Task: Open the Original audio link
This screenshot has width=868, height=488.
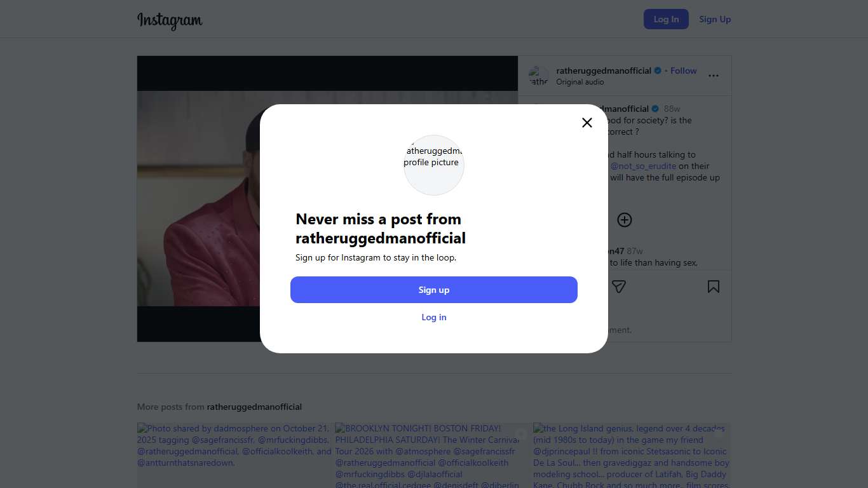Action: tap(580, 82)
